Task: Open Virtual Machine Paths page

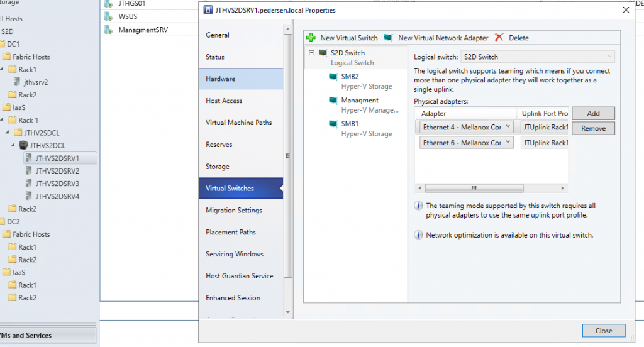Action: [x=241, y=123]
